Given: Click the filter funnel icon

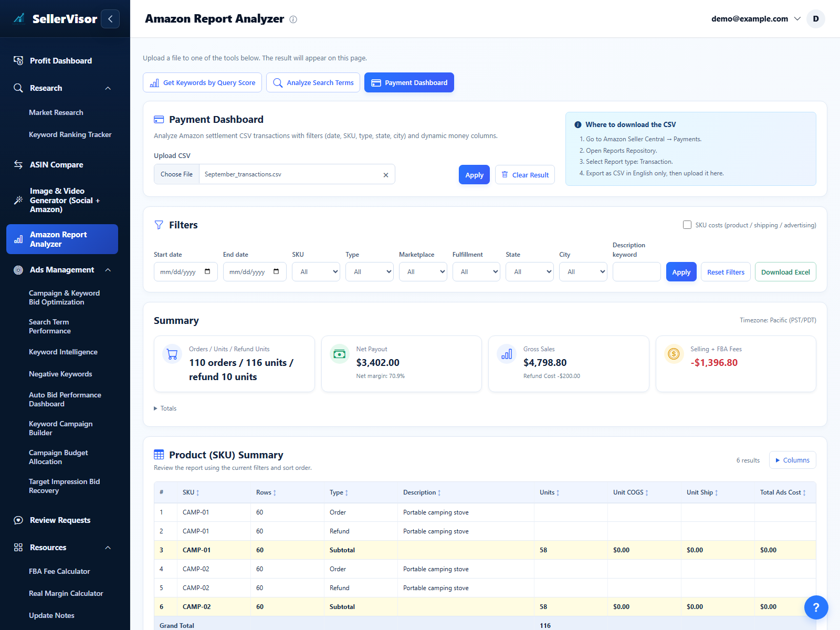Looking at the screenshot, I should [x=159, y=225].
